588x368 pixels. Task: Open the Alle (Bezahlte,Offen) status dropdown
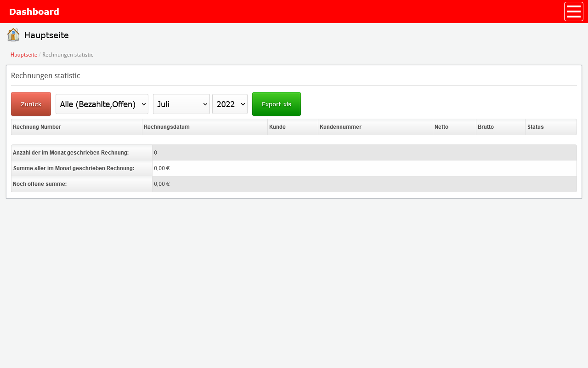coord(102,104)
